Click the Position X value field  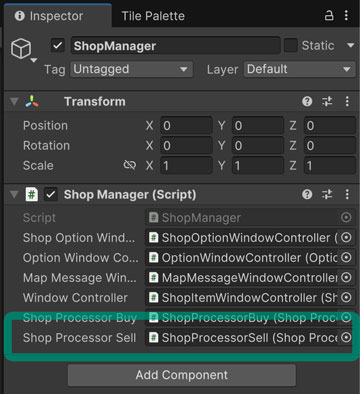tap(186, 126)
